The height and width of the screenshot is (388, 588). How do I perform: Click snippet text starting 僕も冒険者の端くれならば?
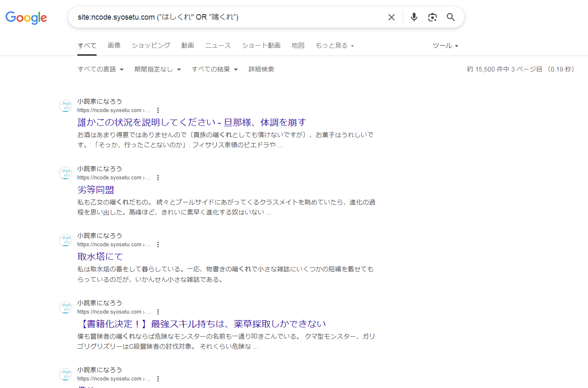point(226,342)
